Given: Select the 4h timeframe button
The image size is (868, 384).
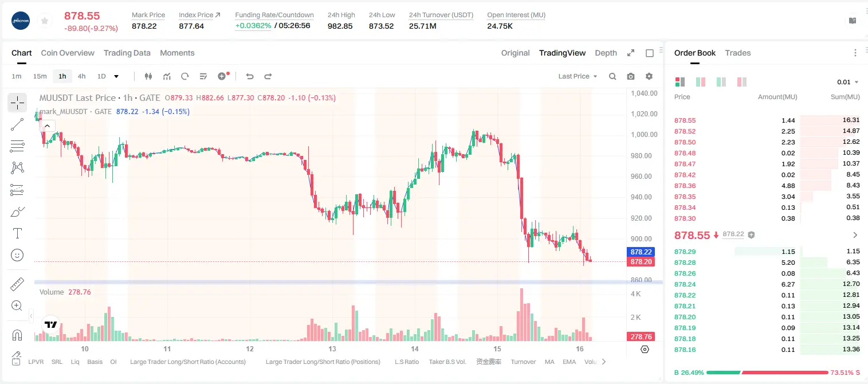Looking at the screenshot, I should (82, 76).
